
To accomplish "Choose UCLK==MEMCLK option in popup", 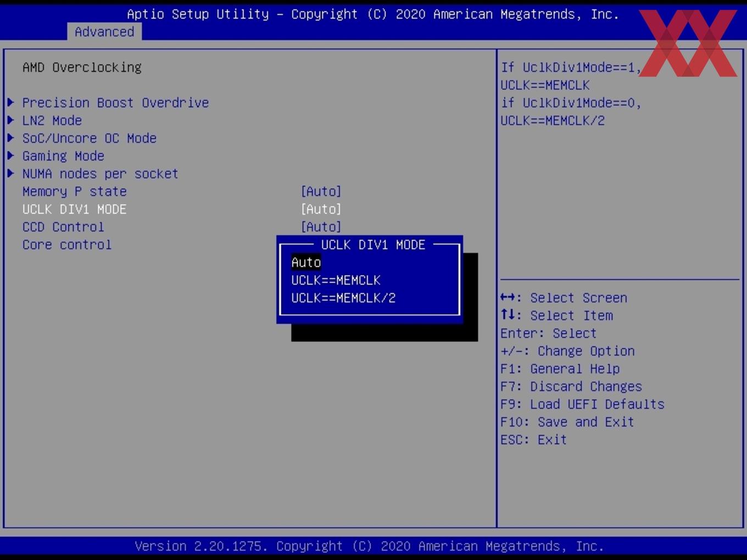I will point(336,280).
